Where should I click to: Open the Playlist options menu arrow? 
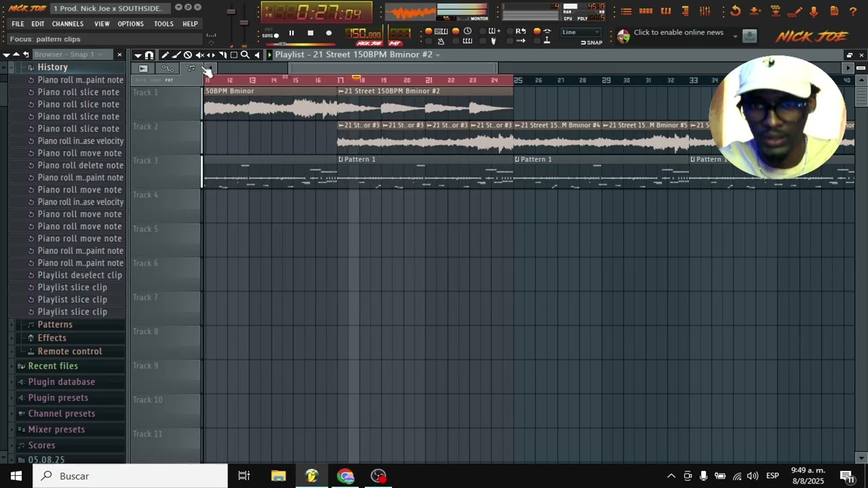tap(138, 55)
